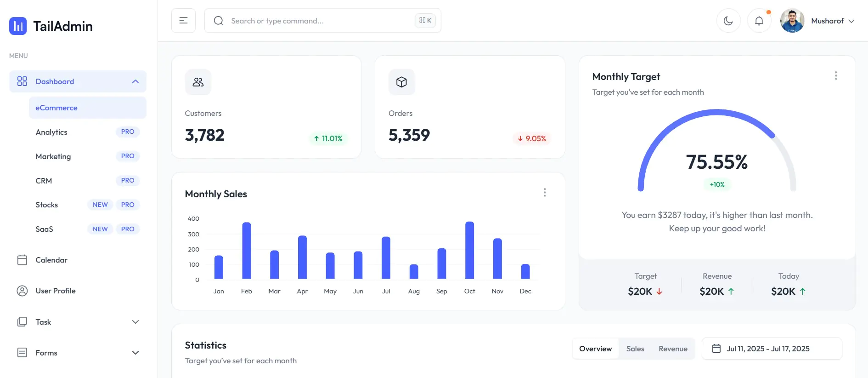This screenshot has width=868, height=378.
Task: Open the Analytics dashboard link
Action: [51, 132]
